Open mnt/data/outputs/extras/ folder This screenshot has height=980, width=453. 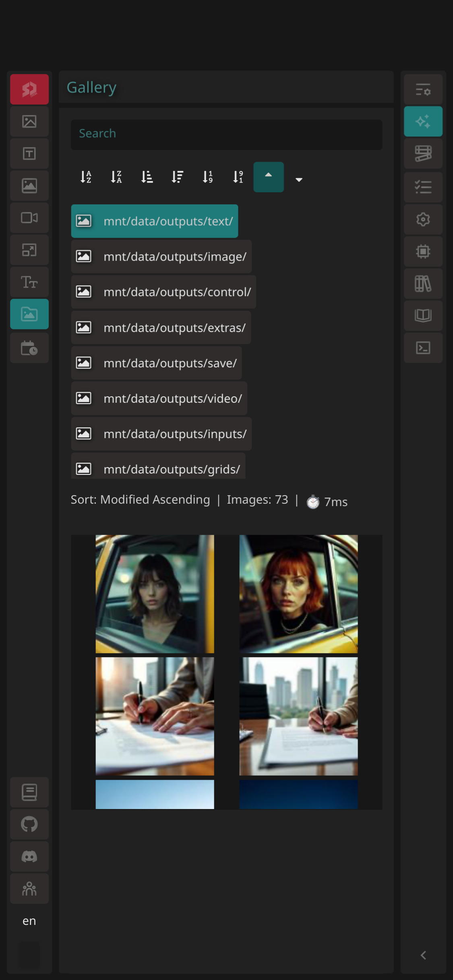[161, 328]
